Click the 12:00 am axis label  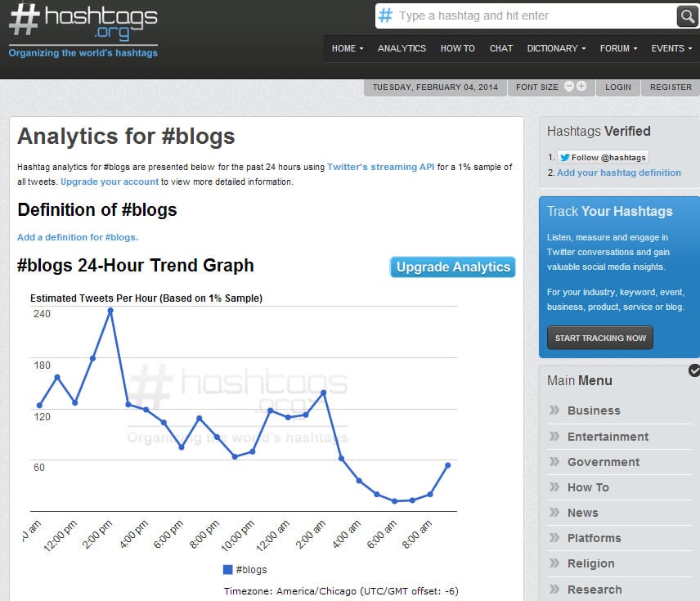tap(273, 535)
